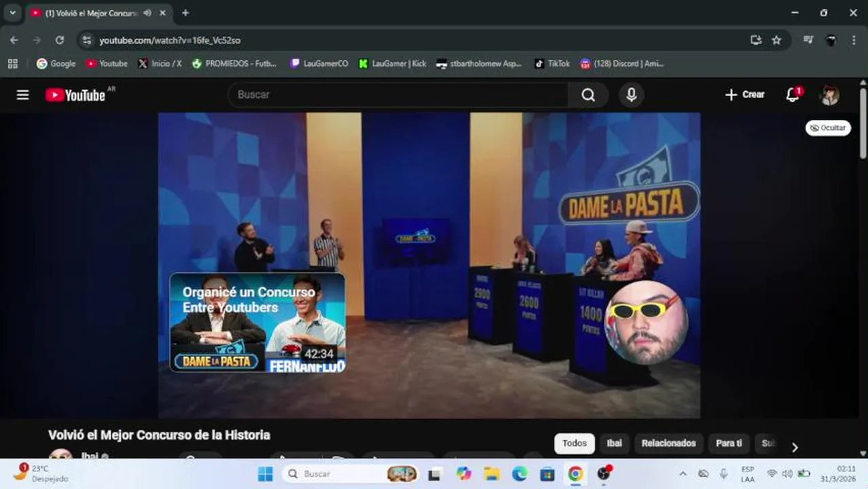868x489 pixels.
Task: Open File Explorer from the taskbar
Action: tap(492, 473)
